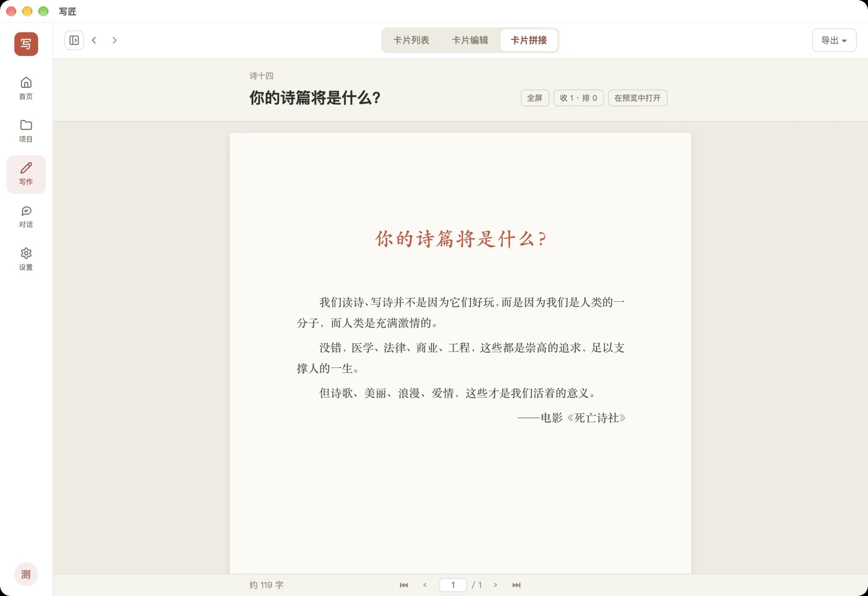Click the page number input field
The width and height of the screenshot is (868, 596).
(453, 585)
